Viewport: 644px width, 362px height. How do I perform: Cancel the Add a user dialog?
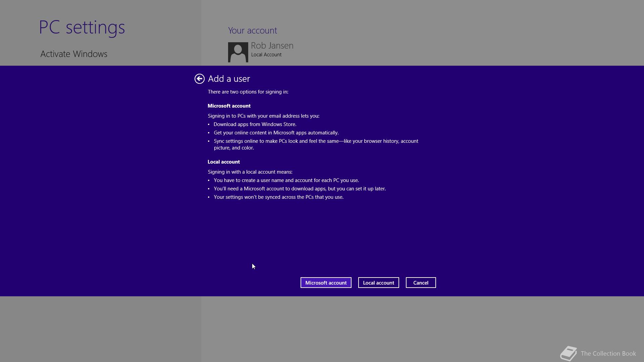(x=421, y=283)
